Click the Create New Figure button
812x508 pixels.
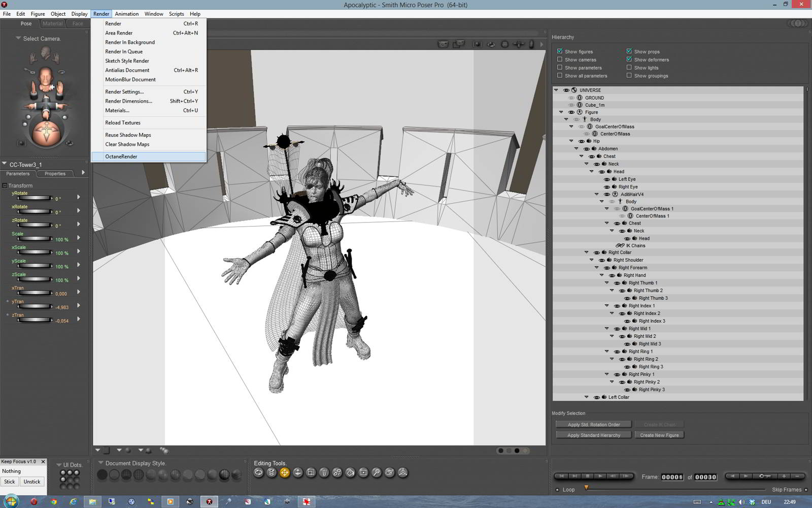click(659, 435)
